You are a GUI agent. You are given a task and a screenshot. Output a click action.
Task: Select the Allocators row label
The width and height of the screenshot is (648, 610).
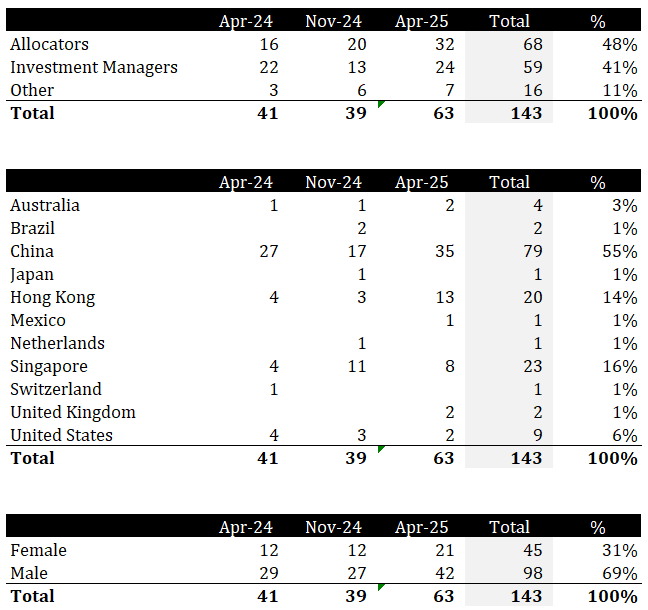(x=49, y=44)
